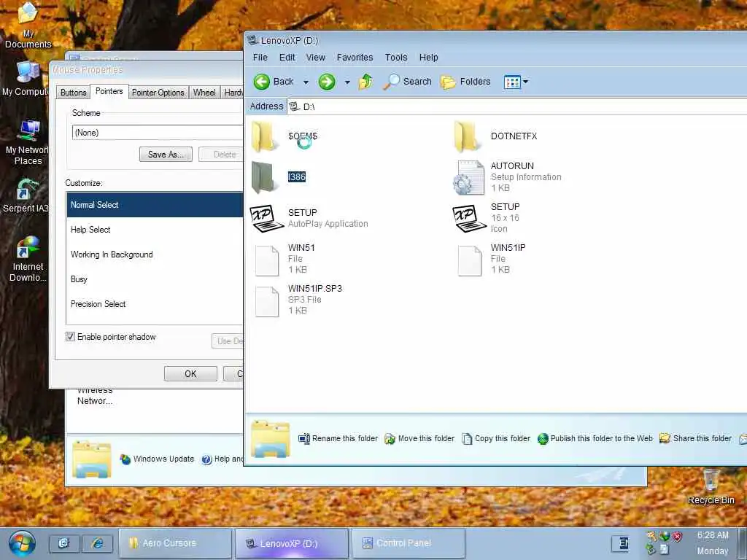Click the red security alert tray icon
Image resolution: width=747 pixels, height=560 pixels.
[x=677, y=537]
